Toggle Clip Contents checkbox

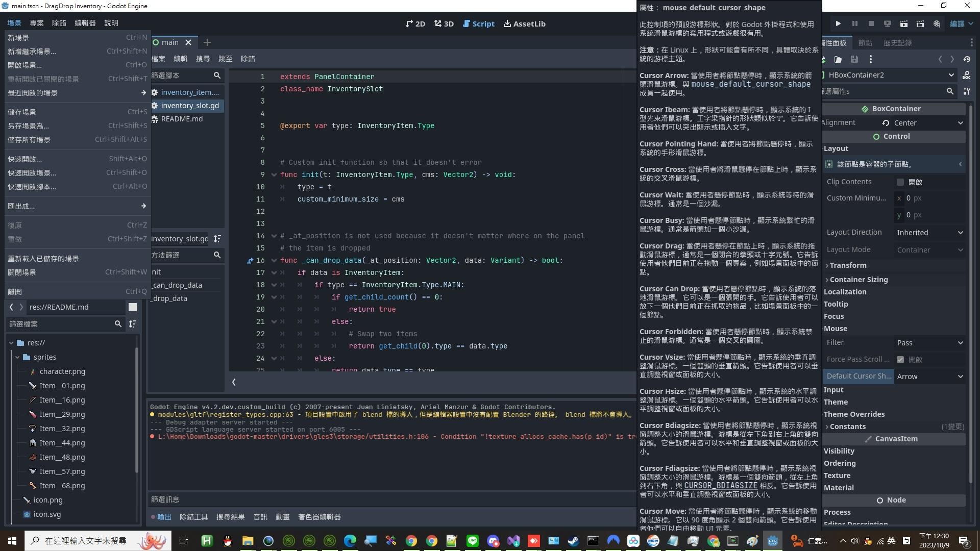(x=900, y=182)
